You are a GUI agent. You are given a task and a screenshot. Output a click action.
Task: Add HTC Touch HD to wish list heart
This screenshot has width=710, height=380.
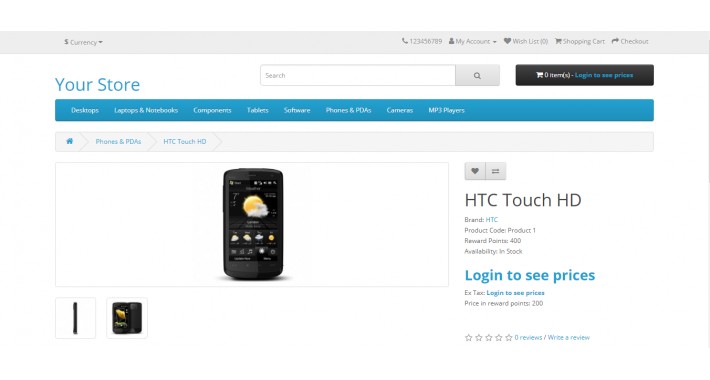475,171
